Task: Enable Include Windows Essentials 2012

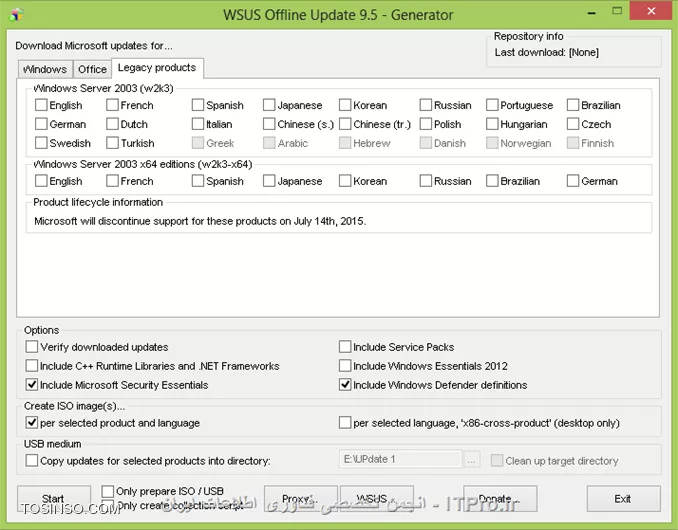Action: [345, 366]
